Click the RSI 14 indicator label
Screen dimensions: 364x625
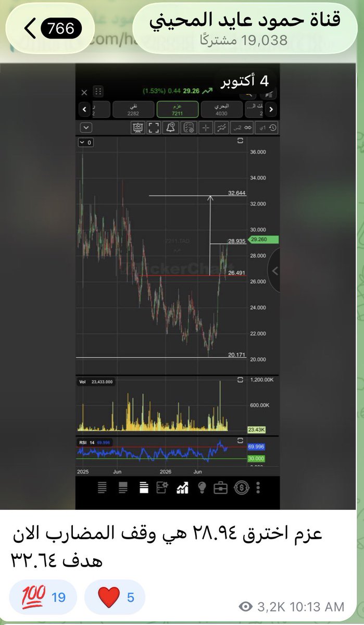(x=94, y=442)
